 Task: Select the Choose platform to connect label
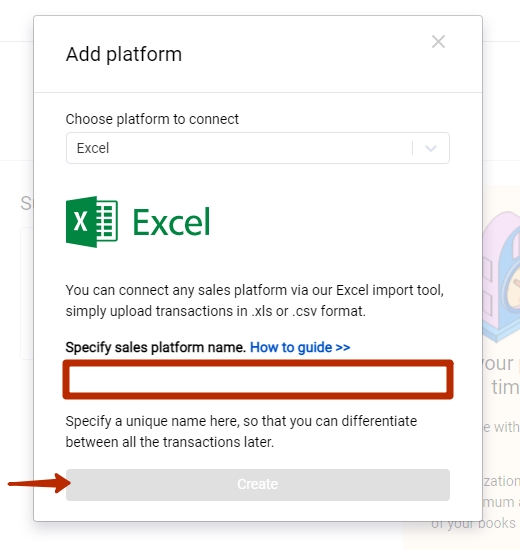[152, 119]
